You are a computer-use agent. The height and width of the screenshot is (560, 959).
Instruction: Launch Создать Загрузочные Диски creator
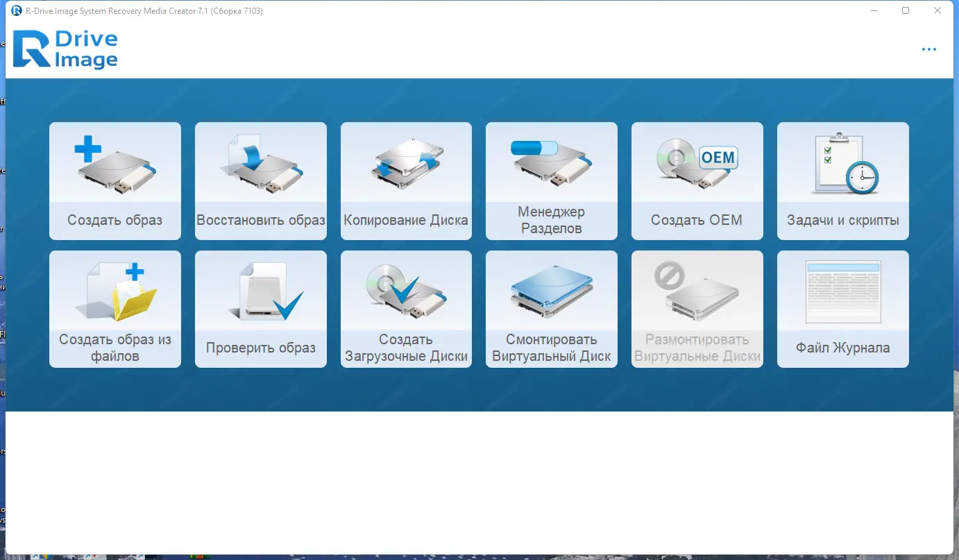coord(405,309)
